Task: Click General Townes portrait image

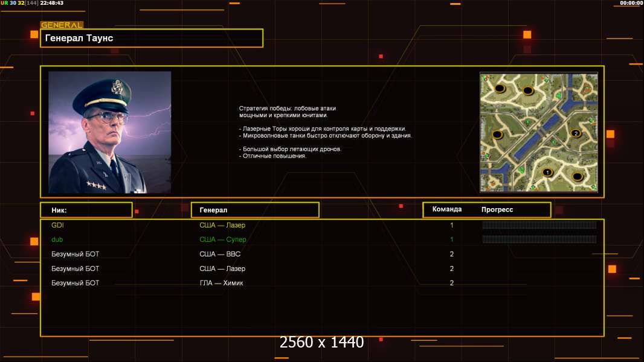Action: [x=109, y=132]
